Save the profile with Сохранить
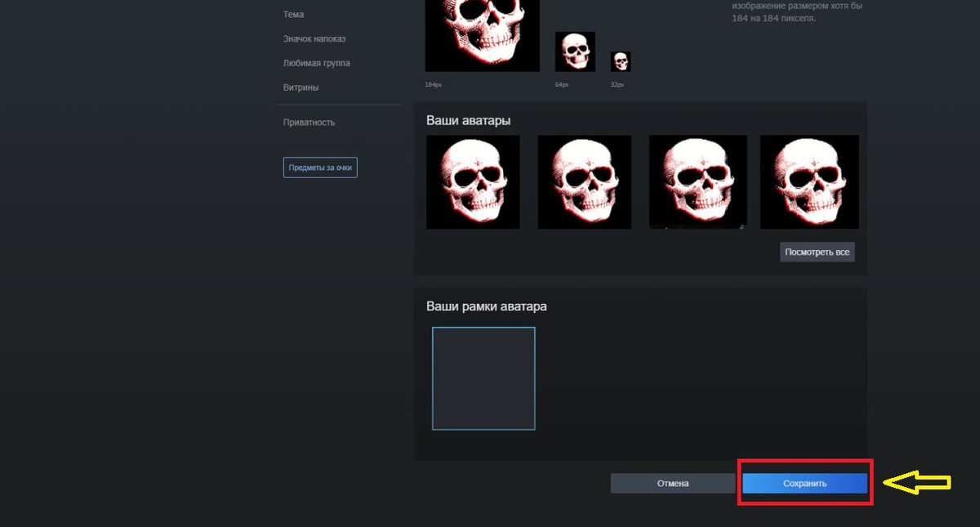The height and width of the screenshot is (527, 980). point(804,483)
